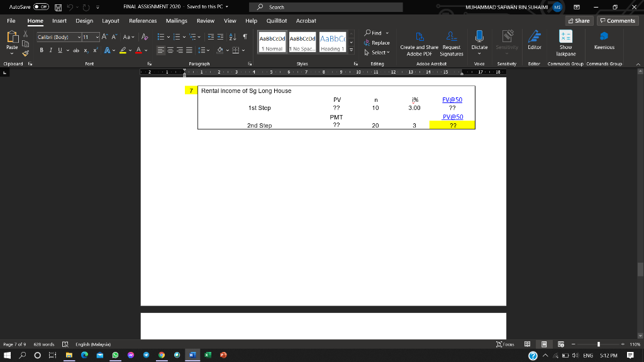Expand numbering list dropdown arrow
Image resolution: width=644 pixels, height=362 pixels.
(184, 37)
